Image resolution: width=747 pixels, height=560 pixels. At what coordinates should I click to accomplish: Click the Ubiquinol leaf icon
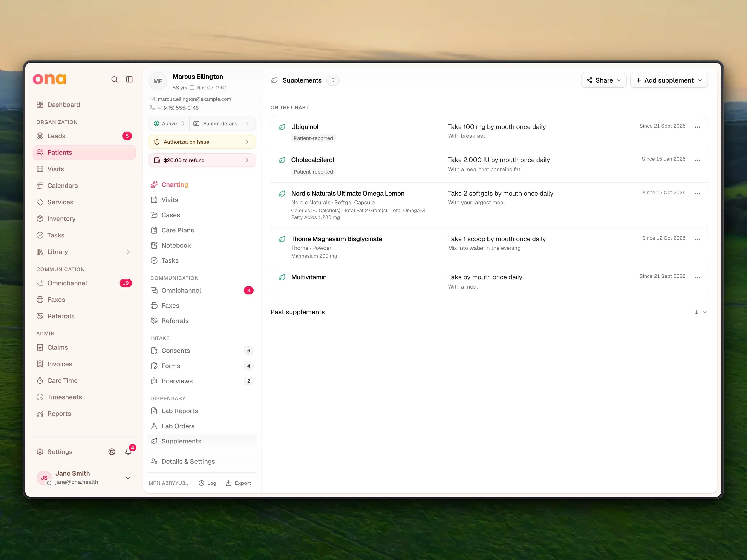pos(282,127)
